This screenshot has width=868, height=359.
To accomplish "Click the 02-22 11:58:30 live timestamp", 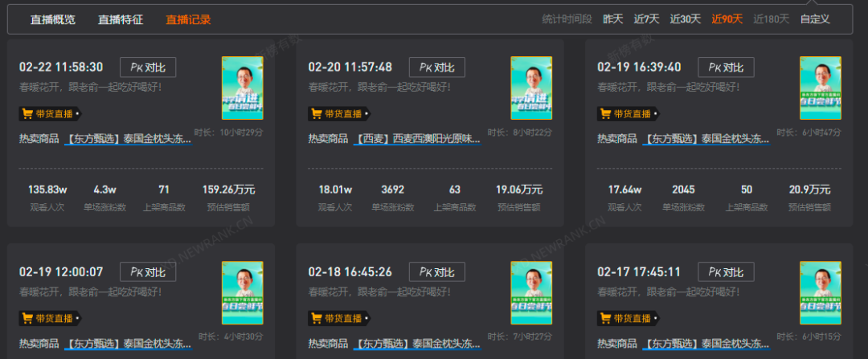I will click(x=61, y=67).
